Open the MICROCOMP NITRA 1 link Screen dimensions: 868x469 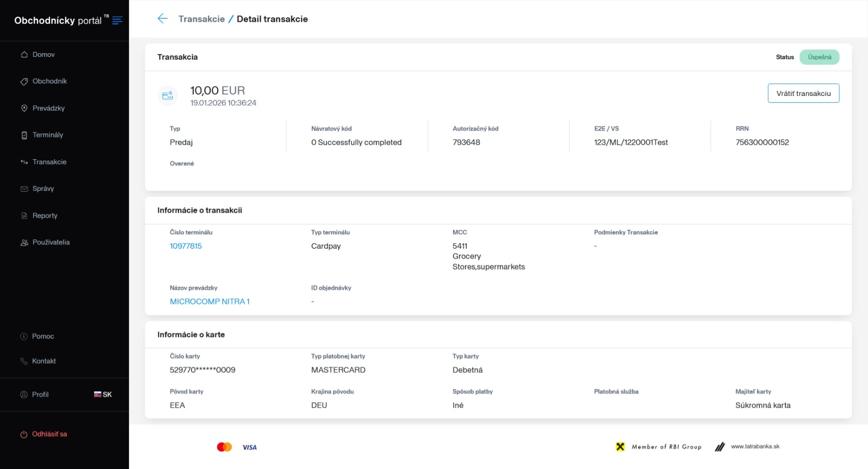(209, 301)
